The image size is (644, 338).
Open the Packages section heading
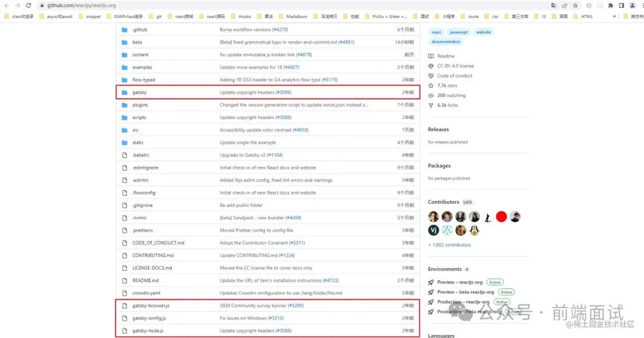pyautogui.click(x=439, y=166)
